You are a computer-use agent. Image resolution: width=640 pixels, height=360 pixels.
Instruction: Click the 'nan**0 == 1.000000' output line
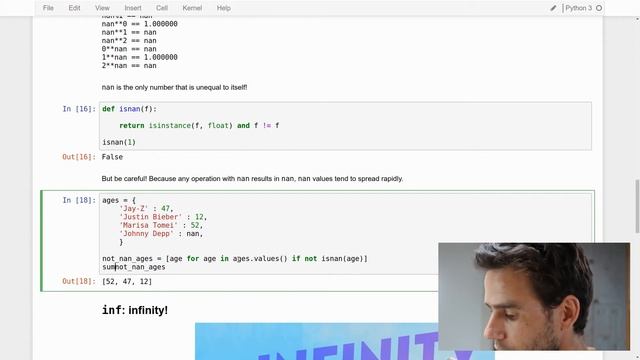tap(140, 24)
